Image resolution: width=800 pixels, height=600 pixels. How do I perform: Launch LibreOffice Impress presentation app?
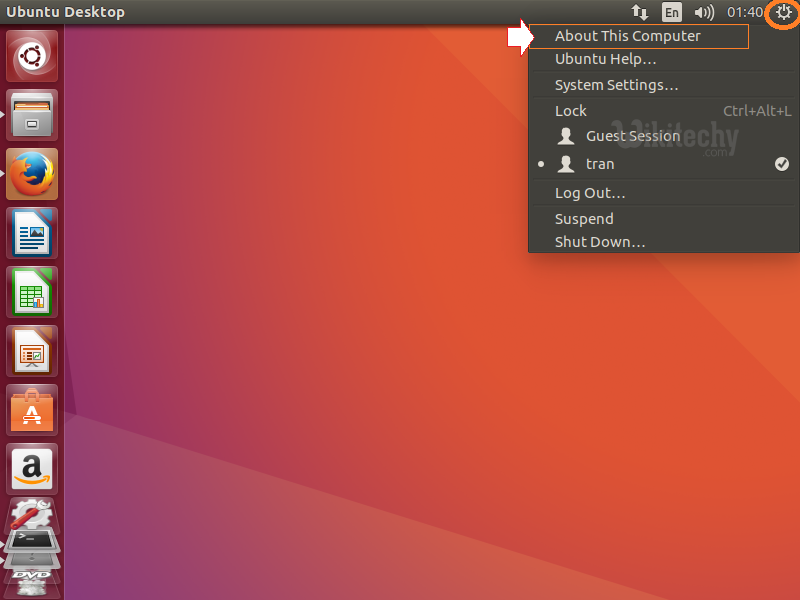[x=33, y=351]
